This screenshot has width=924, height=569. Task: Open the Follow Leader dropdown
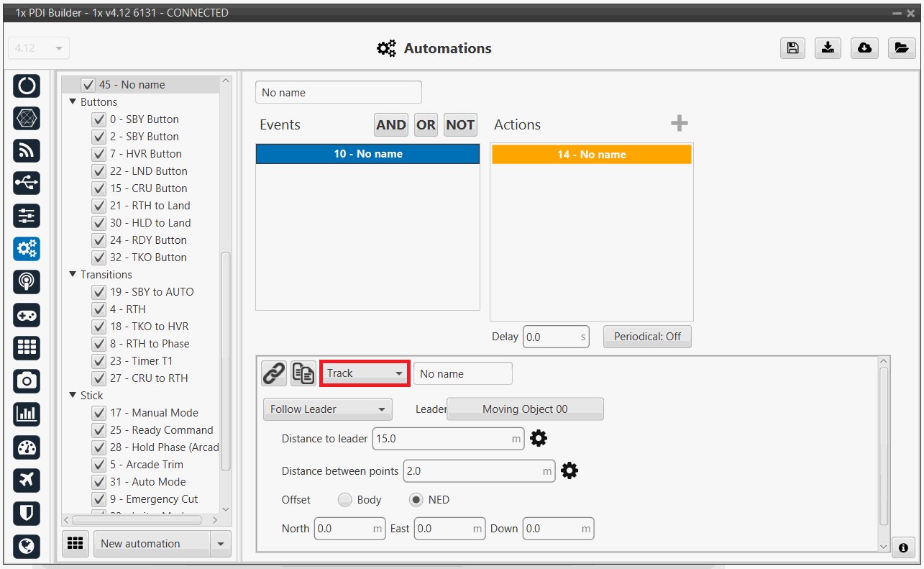[327, 409]
